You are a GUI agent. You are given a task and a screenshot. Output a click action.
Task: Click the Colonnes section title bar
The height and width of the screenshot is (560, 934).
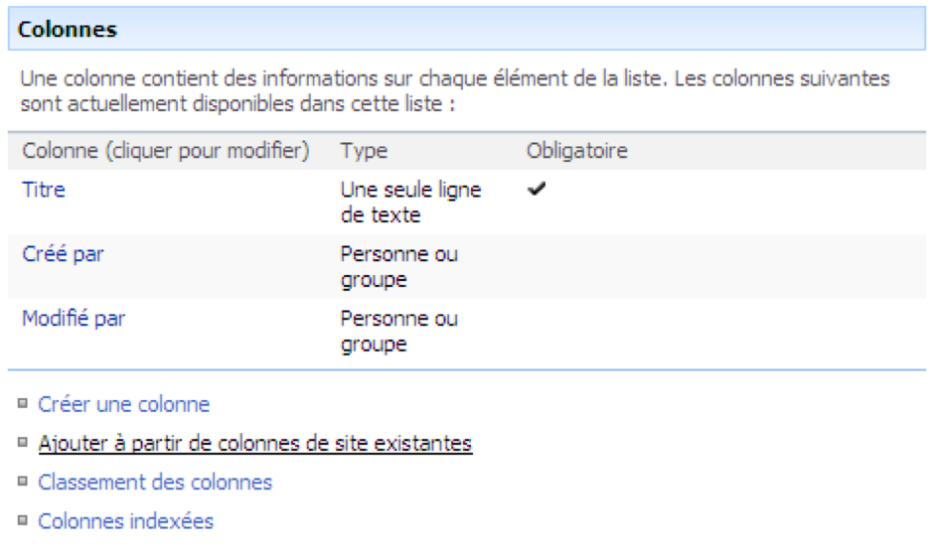pyautogui.click(x=465, y=30)
